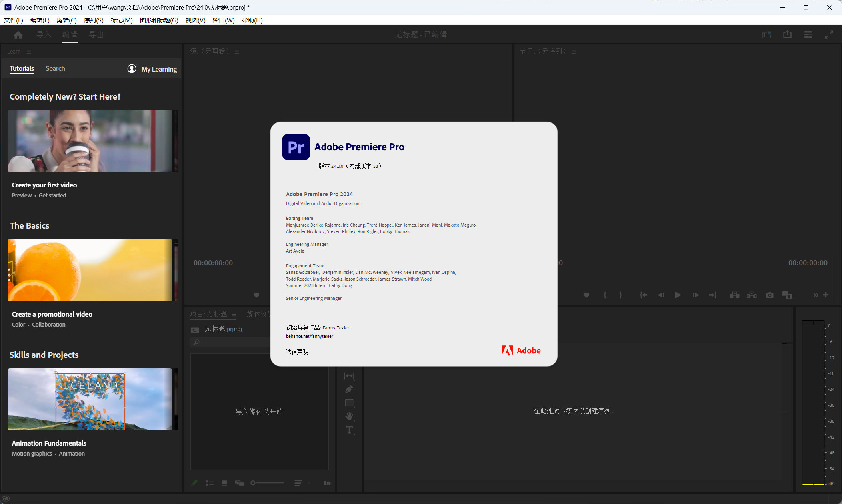Click the Step Forward playback icon
This screenshot has width=842, height=504.
coord(694,295)
